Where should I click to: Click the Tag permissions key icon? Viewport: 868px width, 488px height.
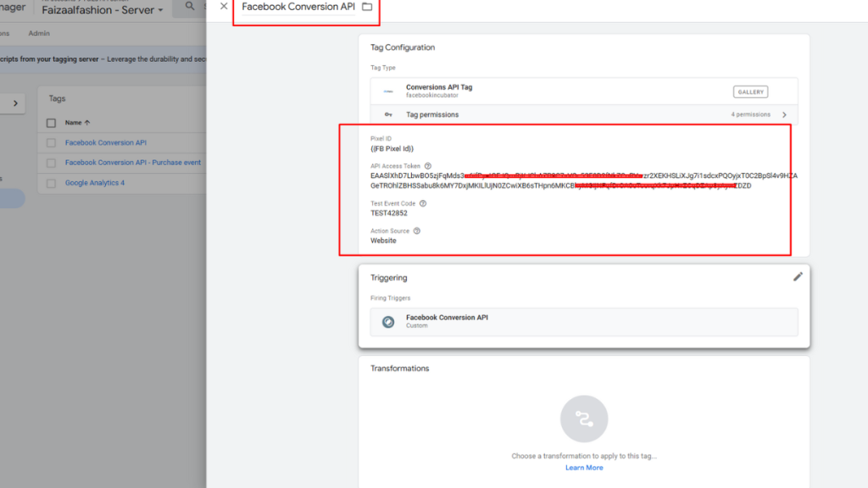388,114
